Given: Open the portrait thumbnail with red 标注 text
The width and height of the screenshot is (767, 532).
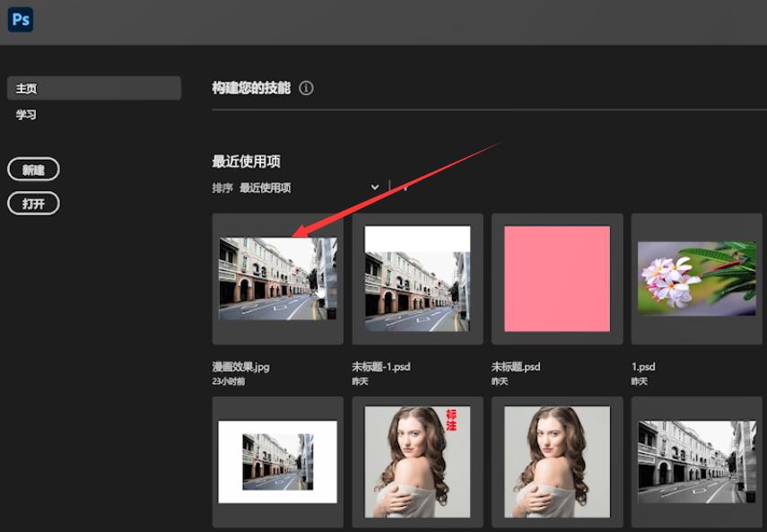Looking at the screenshot, I should [417, 462].
